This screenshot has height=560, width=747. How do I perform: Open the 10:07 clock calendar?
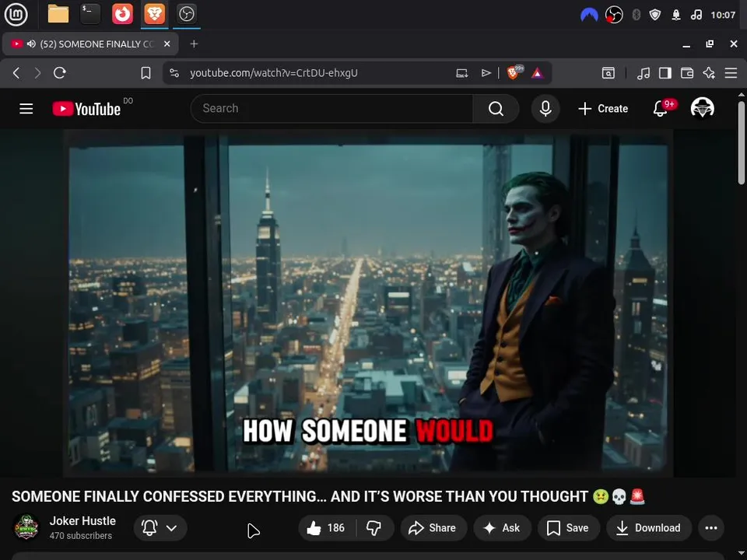[x=723, y=16]
